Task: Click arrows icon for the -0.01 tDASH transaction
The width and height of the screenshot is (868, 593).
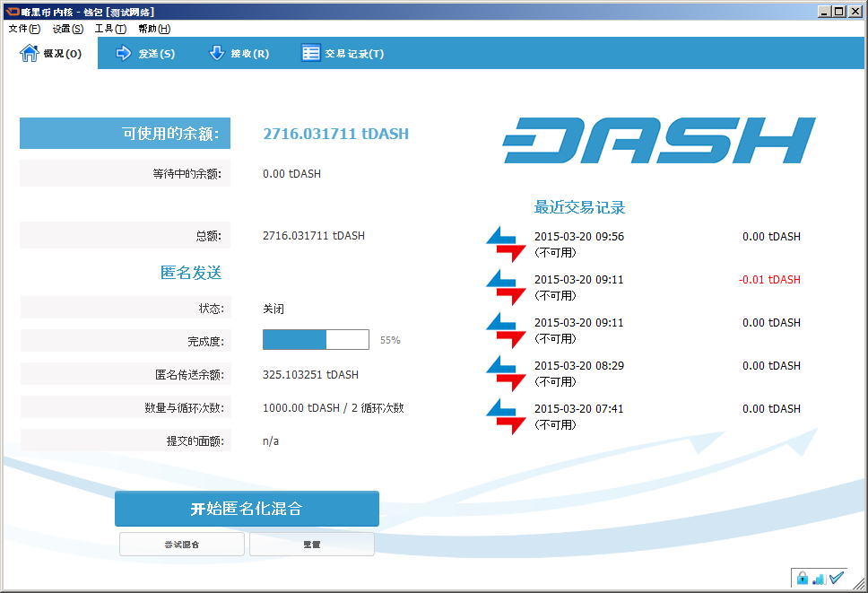Action: point(506,287)
